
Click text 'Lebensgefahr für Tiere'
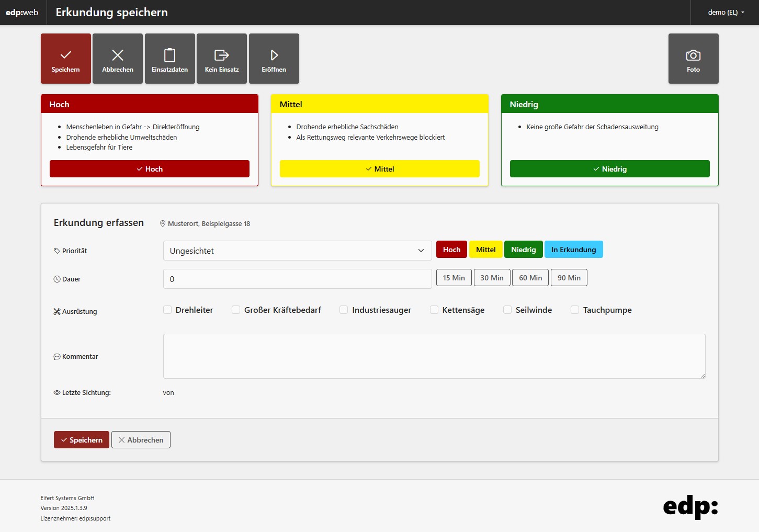[99, 147]
